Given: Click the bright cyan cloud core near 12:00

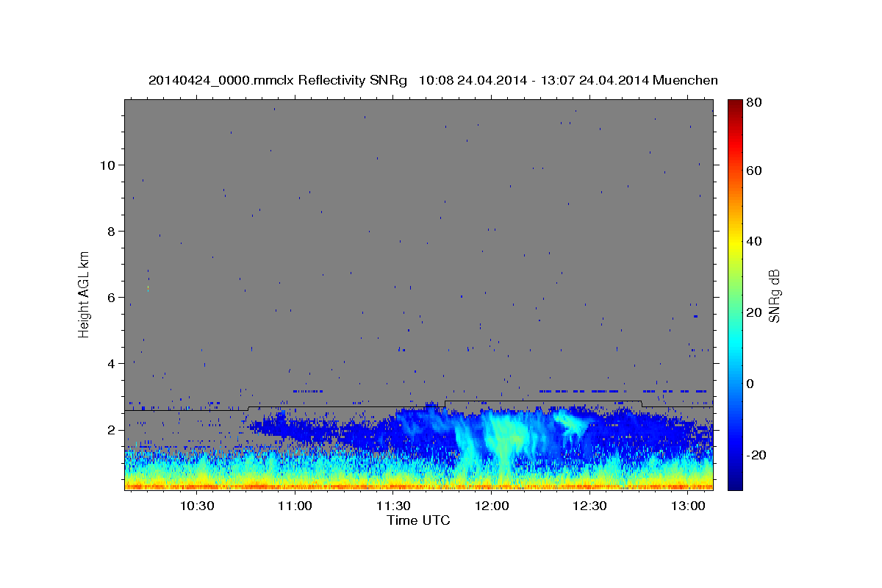Looking at the screenshot, I should click(x=503, y=437).
